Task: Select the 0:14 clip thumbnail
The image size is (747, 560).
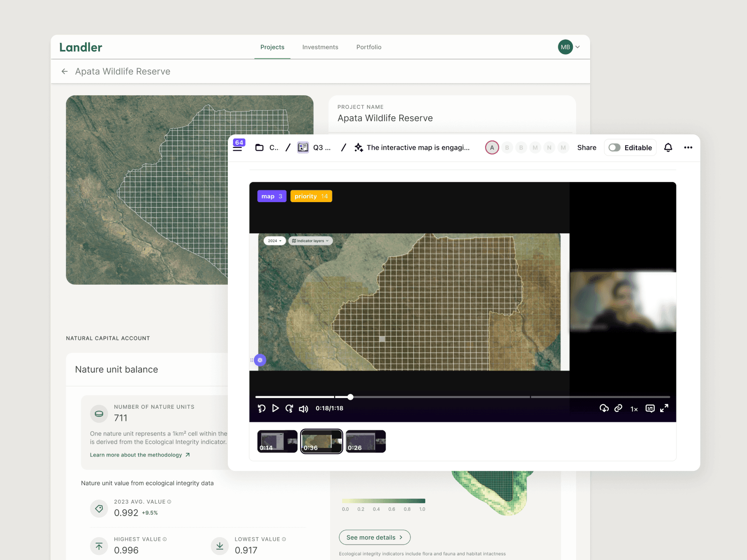Action: pyautogui.click(x=277, y=441)
